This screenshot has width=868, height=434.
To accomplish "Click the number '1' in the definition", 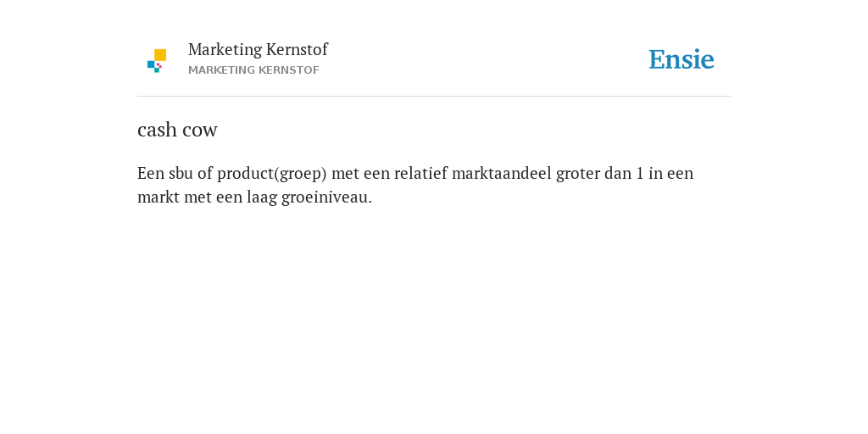I will [x=640, y=174].
